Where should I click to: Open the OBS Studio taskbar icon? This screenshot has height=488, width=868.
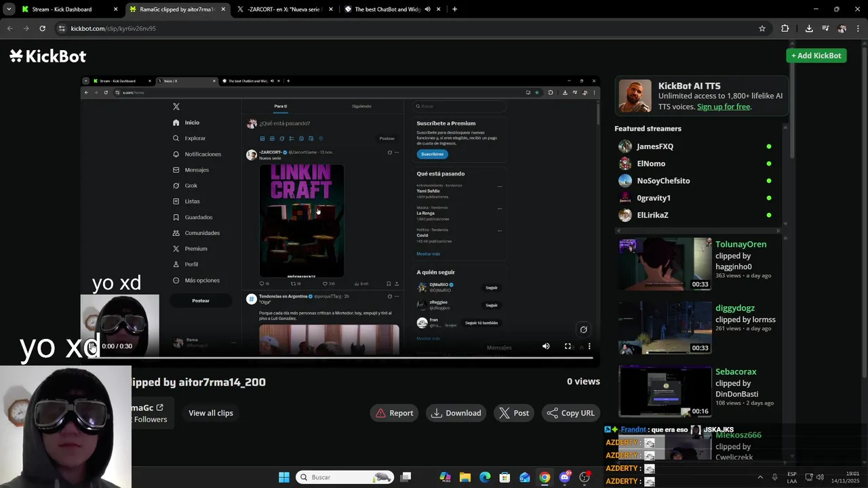pos(585,477)
